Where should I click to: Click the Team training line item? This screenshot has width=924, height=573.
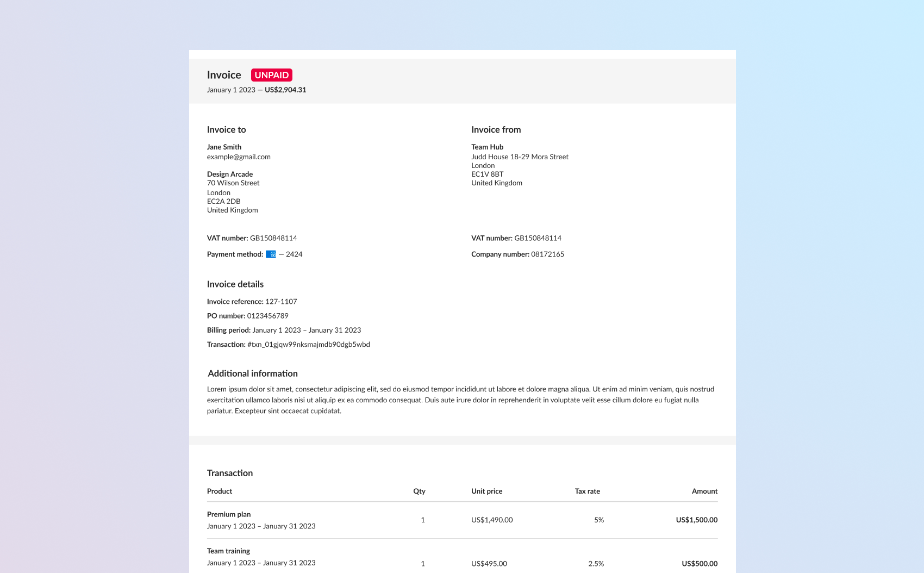228,551
